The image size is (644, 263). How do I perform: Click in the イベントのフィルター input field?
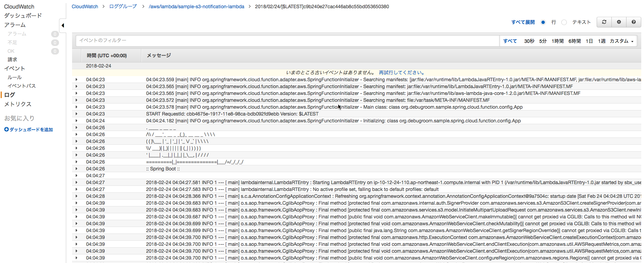tap(288, 40)
